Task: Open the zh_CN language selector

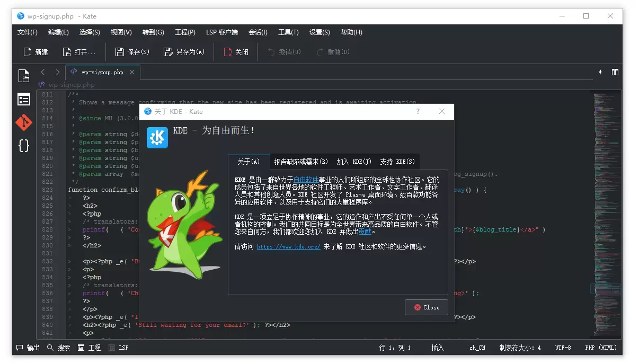Action: 477,348
